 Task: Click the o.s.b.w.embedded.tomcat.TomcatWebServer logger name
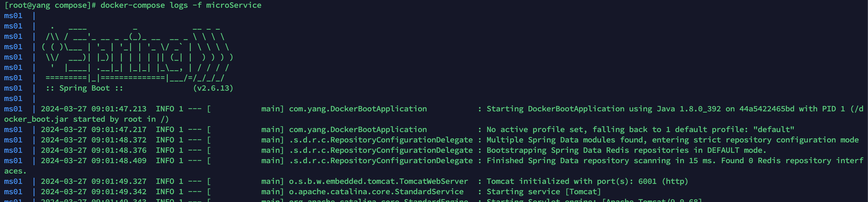(x=378, y=181)
